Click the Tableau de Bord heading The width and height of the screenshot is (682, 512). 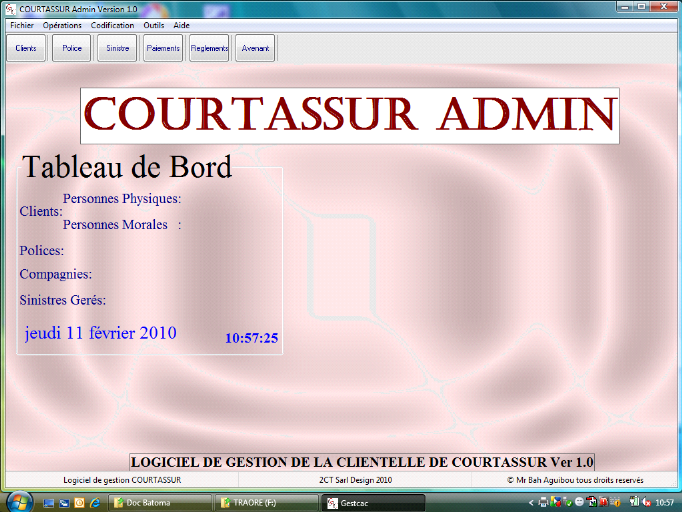coord(127,167)
